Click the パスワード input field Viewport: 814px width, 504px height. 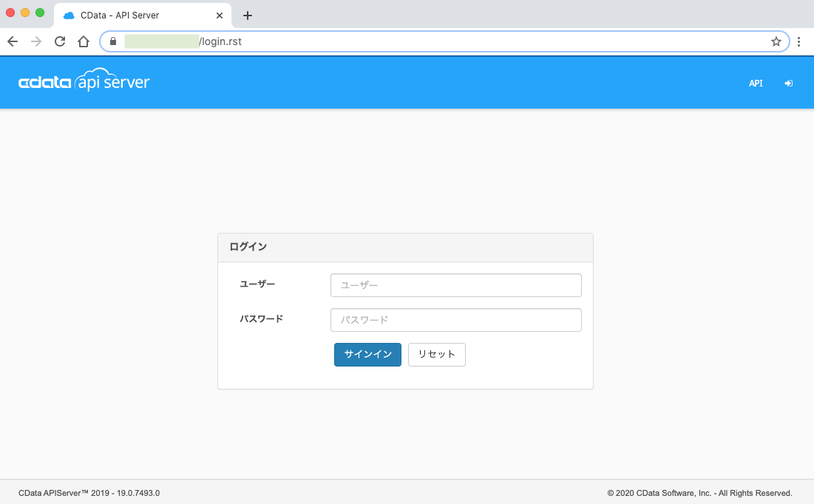pyautogui.click(x=455, y=319)
